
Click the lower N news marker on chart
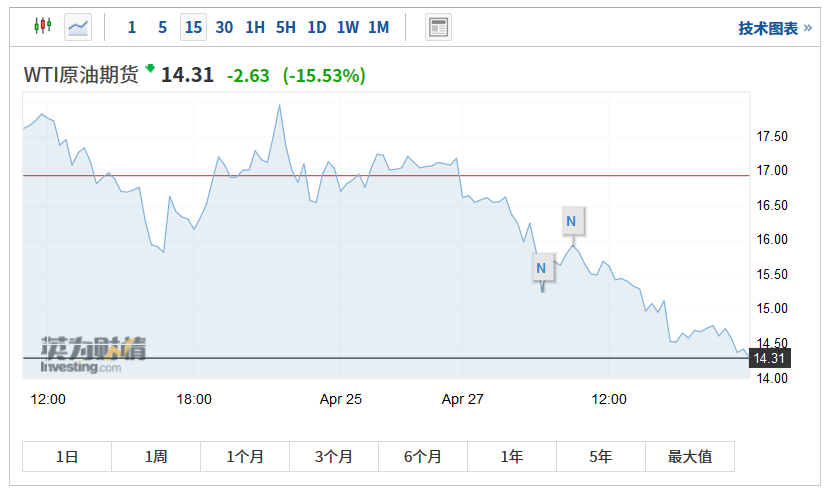pyautogui.click(x=541, y=268)
